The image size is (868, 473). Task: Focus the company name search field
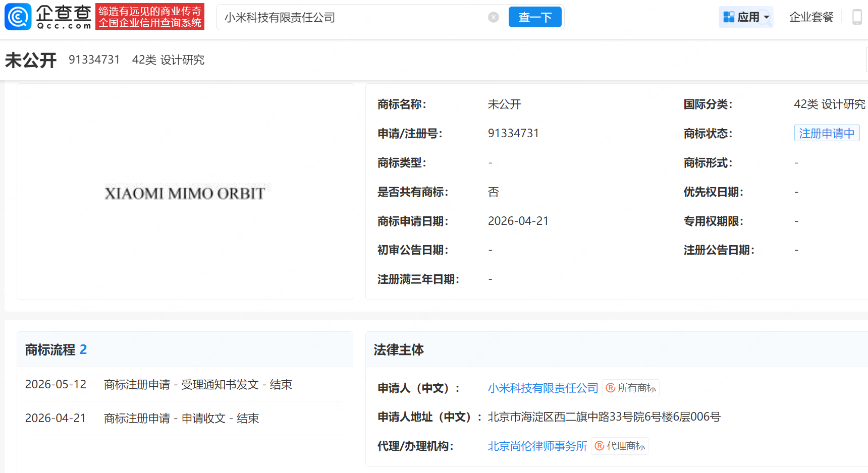(353, 17)
